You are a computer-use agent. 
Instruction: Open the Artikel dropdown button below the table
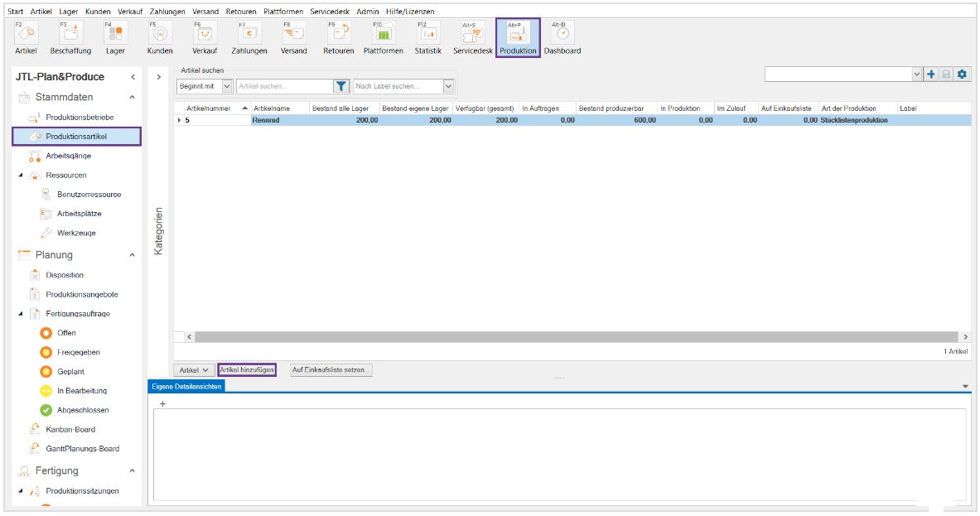(194, 370)
